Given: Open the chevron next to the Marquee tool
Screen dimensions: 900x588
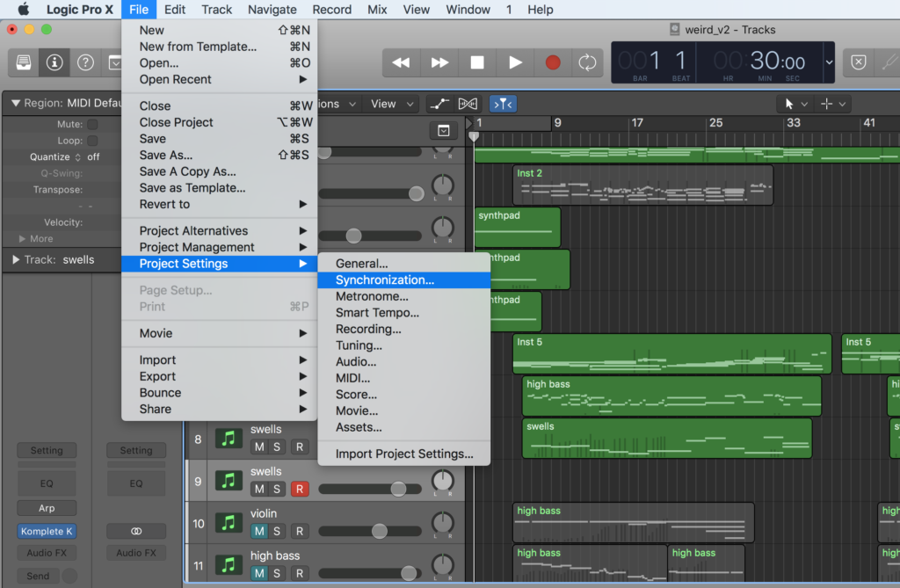Looking at the screenshot, I should pyautogui.click(x=842, y=105).
